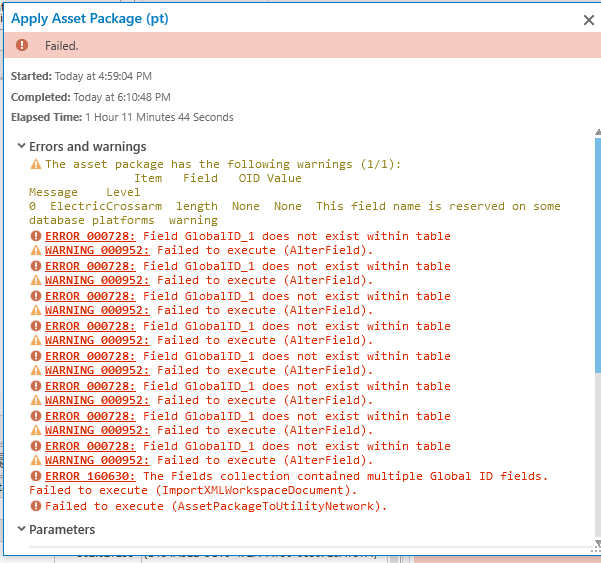Close the Apply Asset Package dialog
The width and height of the screenshot is (601, 563).
click(588, 20)
